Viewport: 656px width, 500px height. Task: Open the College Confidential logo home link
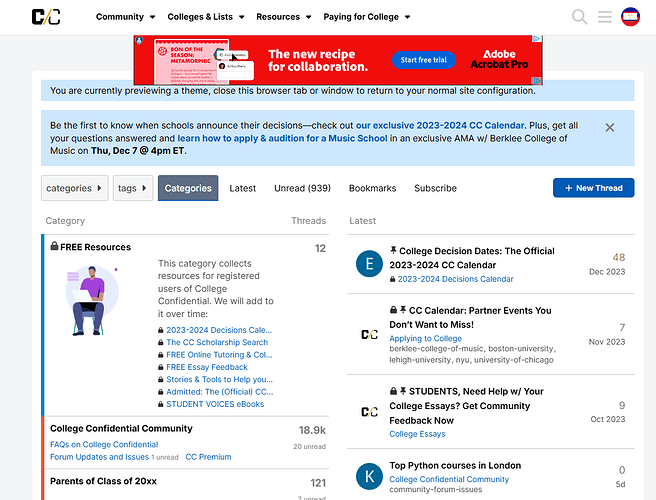[x=46, y=17]
